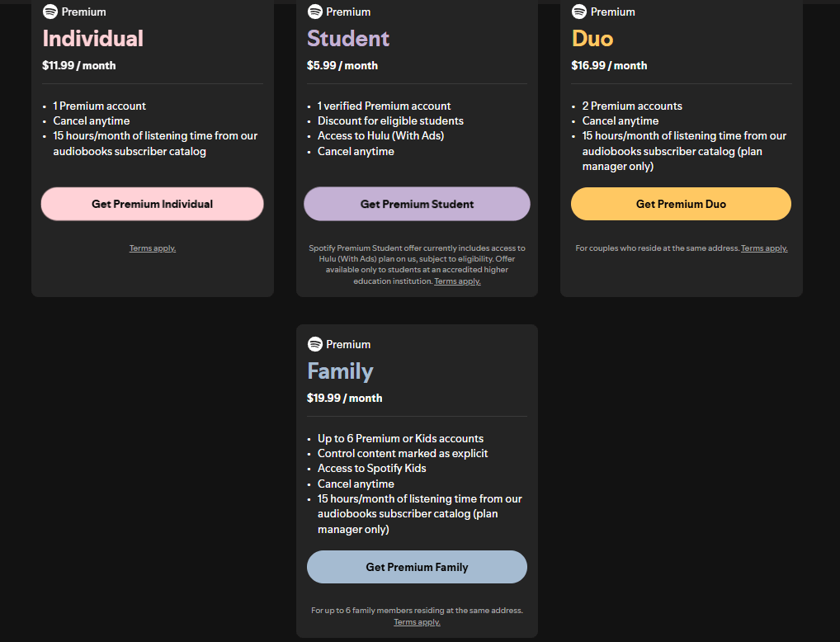Image resolution: width=840 pixels, height=642 pixels.
Task: Select the Get Premium Family button
Action: 417,567
